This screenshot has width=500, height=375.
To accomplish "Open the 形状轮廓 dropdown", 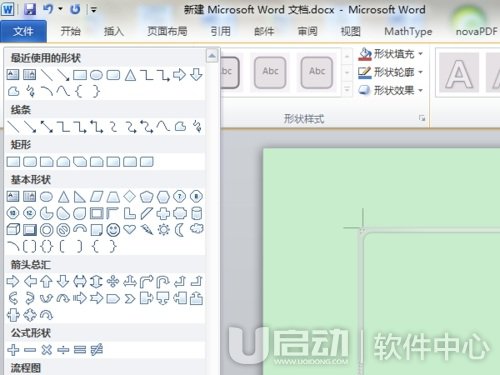I will coord(421,72).
